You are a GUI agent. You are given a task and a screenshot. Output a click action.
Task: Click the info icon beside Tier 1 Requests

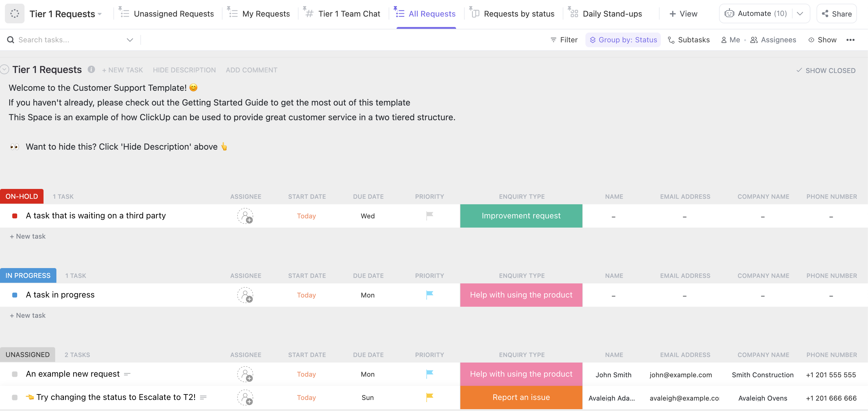[x=91, y=69]
